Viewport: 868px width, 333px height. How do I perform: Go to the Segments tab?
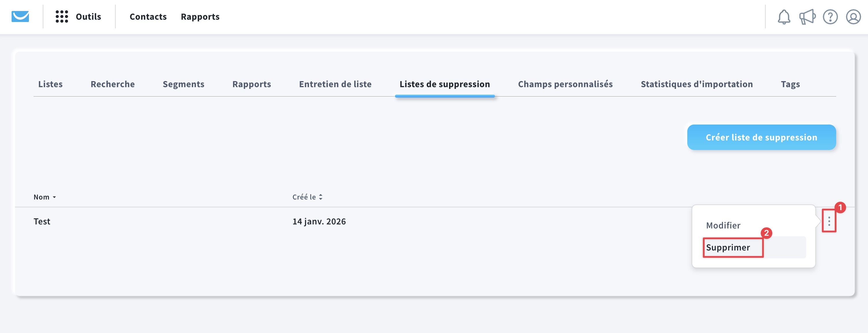pyautogui.click(x=183, y=84)
